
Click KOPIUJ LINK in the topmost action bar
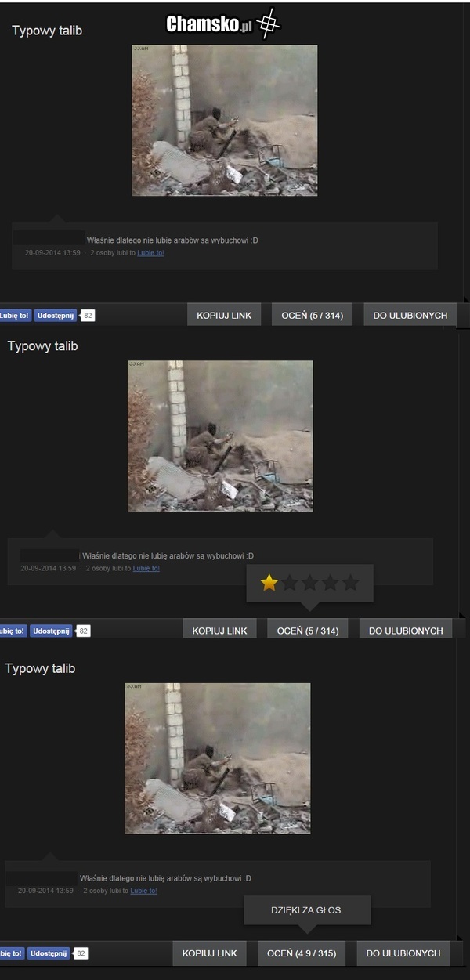point(224,315)
